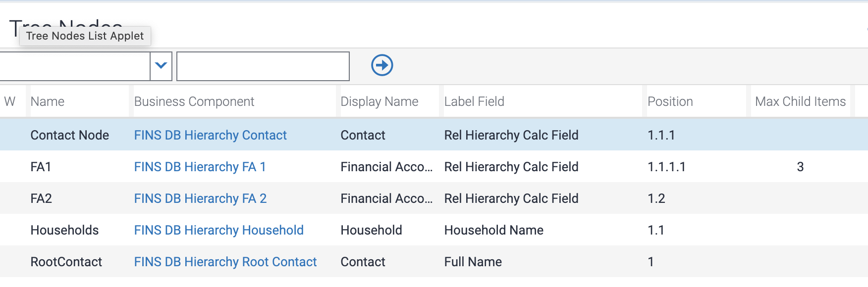Viewport: 868px width, 287px height.
Task: Open FINS DB Hierarchy Household link
Action: click(x=218, y=230)
